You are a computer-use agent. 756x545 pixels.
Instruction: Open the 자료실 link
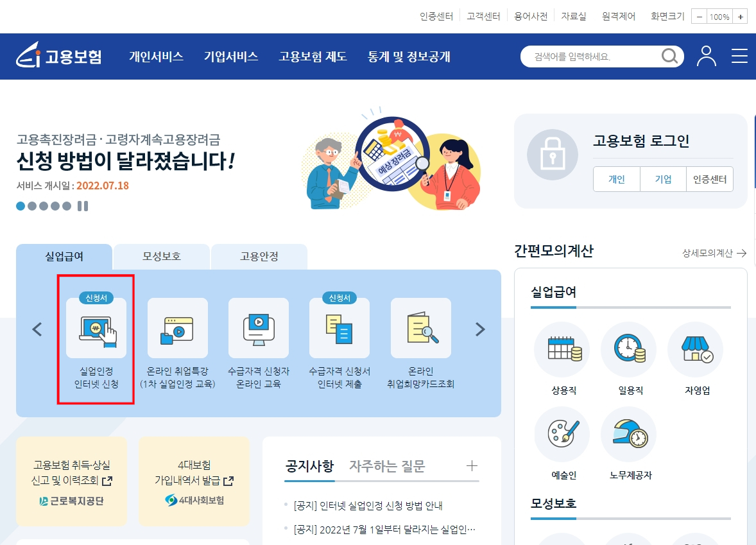click(574, 17)
